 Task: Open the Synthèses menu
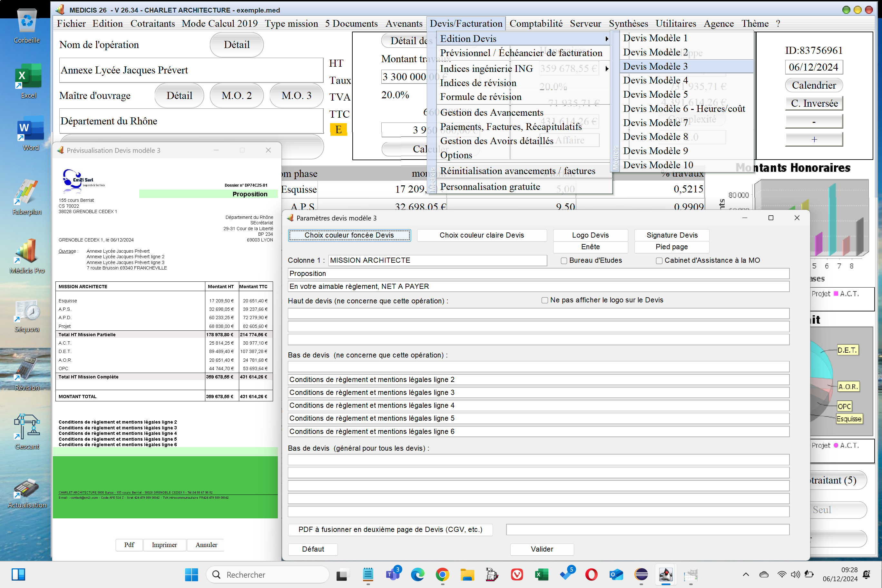[628, 24]
